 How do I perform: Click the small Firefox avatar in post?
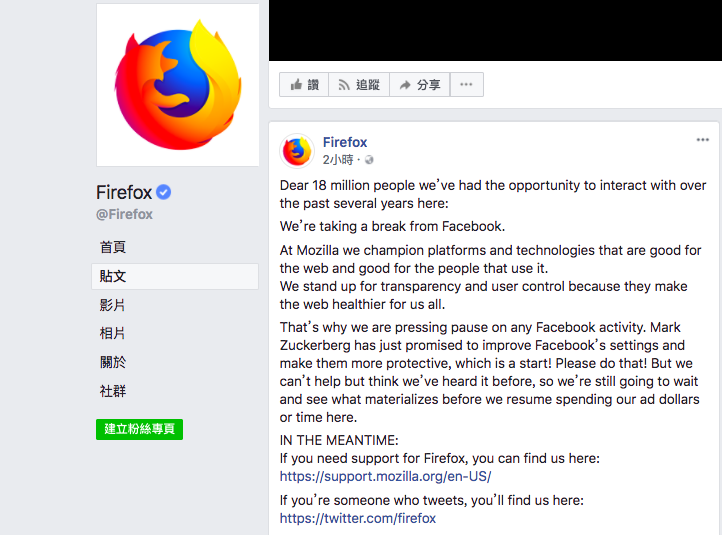point(297,151)
